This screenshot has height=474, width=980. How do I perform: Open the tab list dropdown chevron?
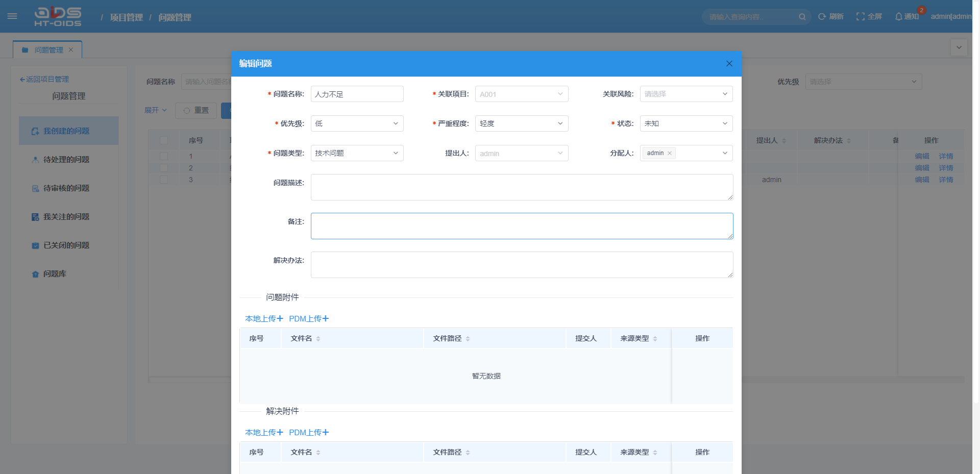(x=959, y=47)
